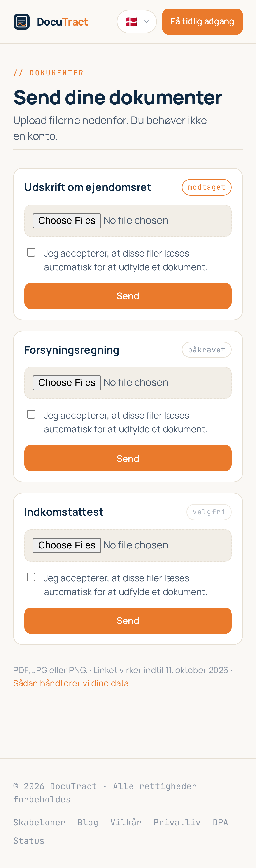The height and width of the screenshot is (868, 256).
Task: Open the Privatliv footer link
Action: (x=177, y=823)
